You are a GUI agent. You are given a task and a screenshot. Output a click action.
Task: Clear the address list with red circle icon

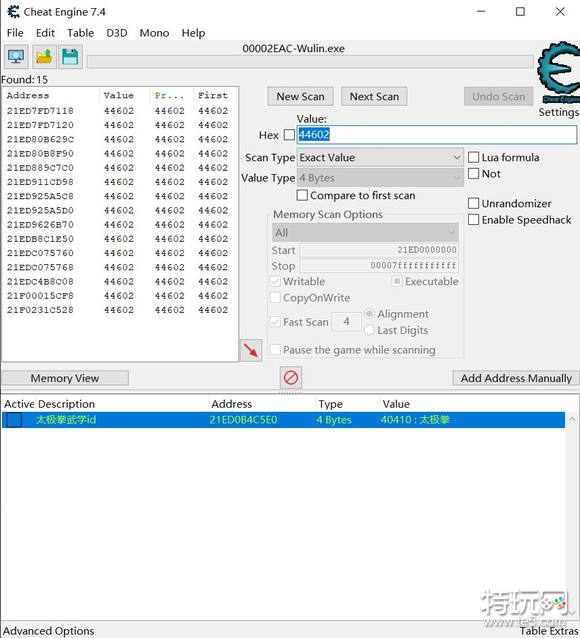click(x=291, y=378)
